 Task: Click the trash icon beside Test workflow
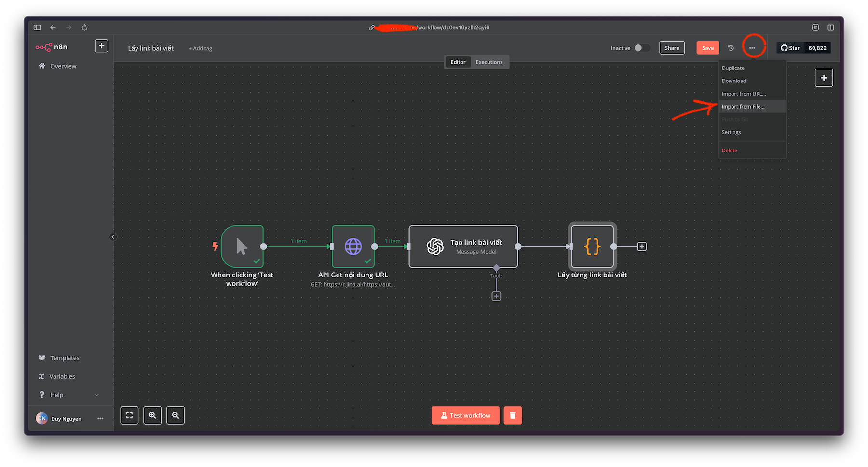click(x=513, y=415)
